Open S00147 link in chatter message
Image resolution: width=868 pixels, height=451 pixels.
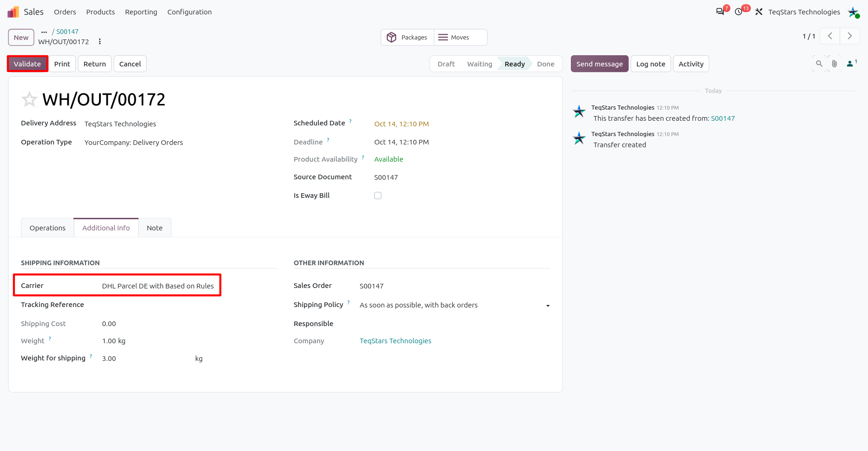pos(722,118)
